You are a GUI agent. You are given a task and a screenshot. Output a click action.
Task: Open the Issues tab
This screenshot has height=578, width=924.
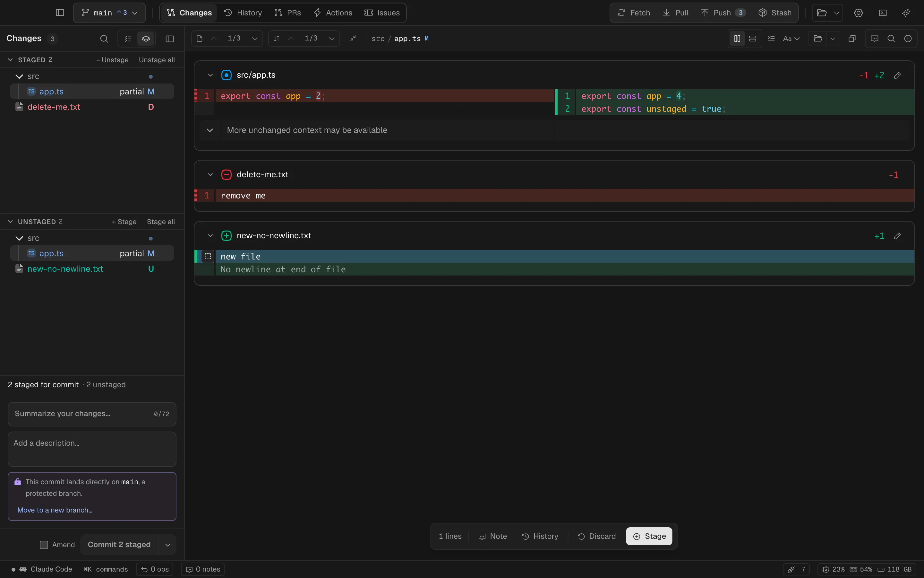(x=382, y=13)
